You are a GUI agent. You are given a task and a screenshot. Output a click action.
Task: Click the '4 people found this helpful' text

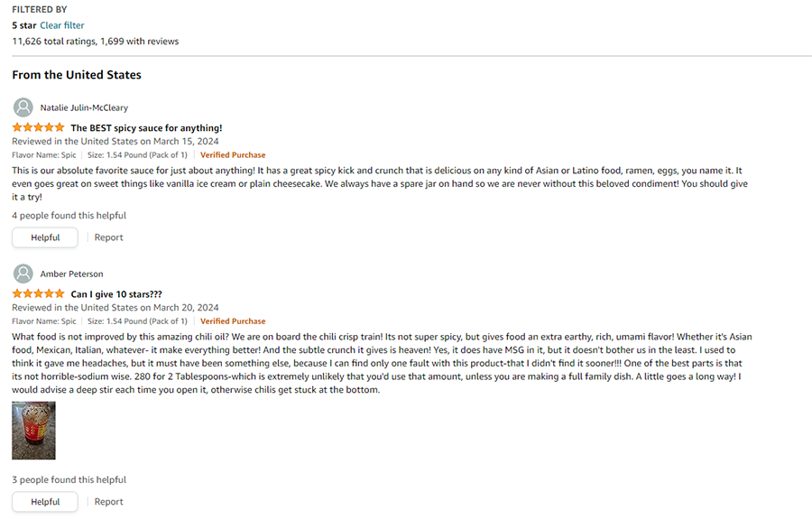pos(69,216)
